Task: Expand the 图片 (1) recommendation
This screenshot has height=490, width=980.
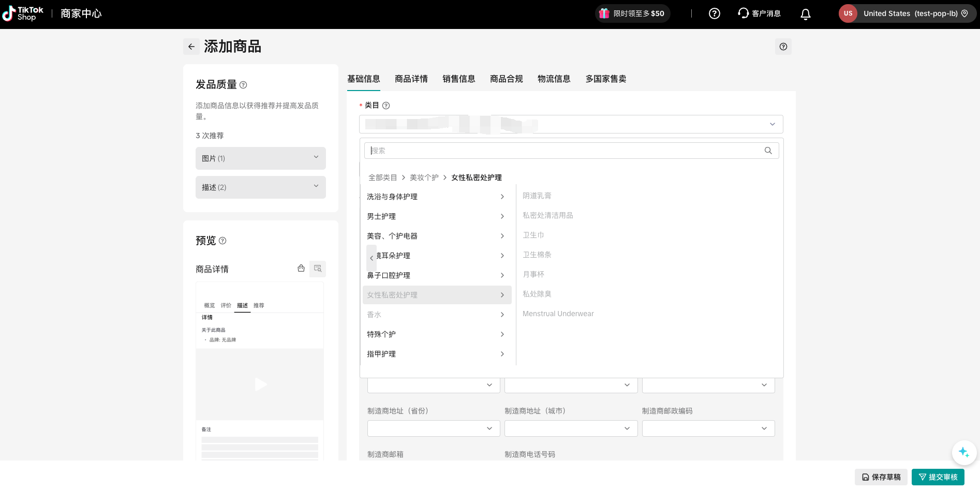Action: (x=260, y=158)
